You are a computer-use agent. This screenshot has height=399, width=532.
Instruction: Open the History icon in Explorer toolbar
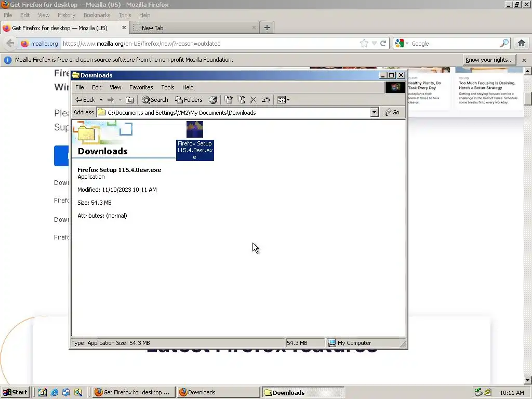tap(213, 100)
